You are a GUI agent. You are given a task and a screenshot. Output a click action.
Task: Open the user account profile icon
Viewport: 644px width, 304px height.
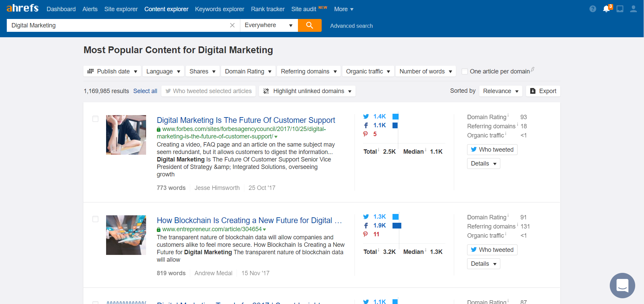633,9
